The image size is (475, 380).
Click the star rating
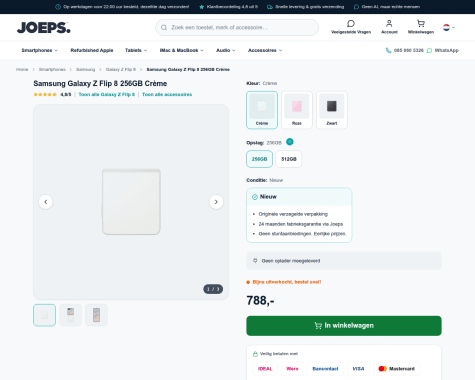point(45,94)
